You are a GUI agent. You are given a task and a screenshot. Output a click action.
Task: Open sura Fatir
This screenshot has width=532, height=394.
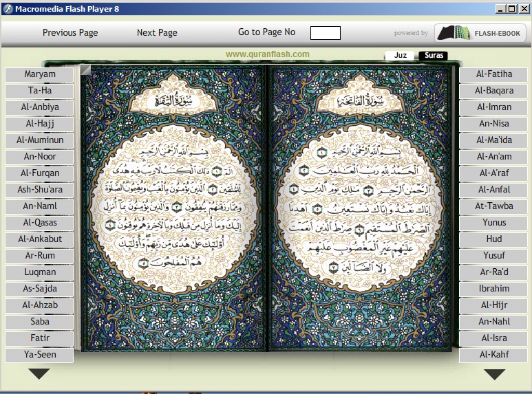point(39,338)
